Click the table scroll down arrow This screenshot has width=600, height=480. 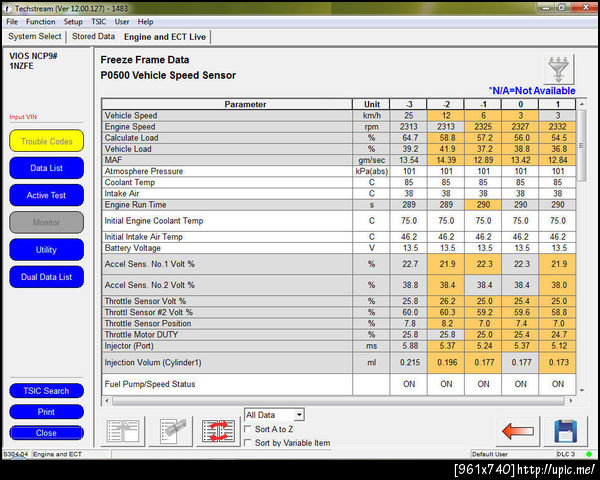582,390
